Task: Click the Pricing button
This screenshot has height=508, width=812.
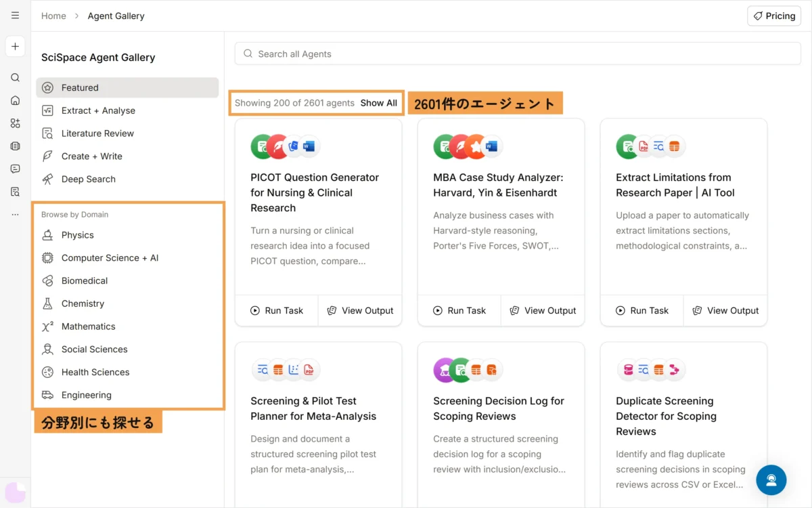Action: tap(774, 16)
